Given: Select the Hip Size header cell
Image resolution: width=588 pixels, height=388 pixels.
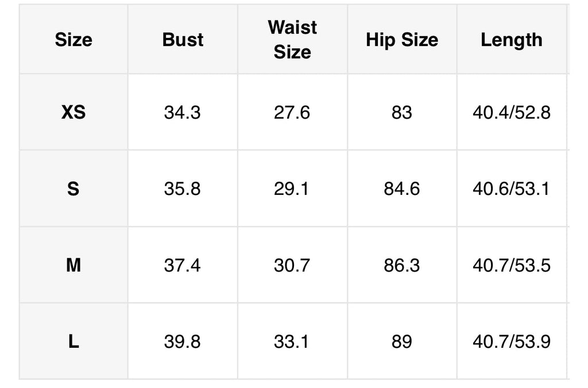Looking at the screenshot, I should click(402, 40).
